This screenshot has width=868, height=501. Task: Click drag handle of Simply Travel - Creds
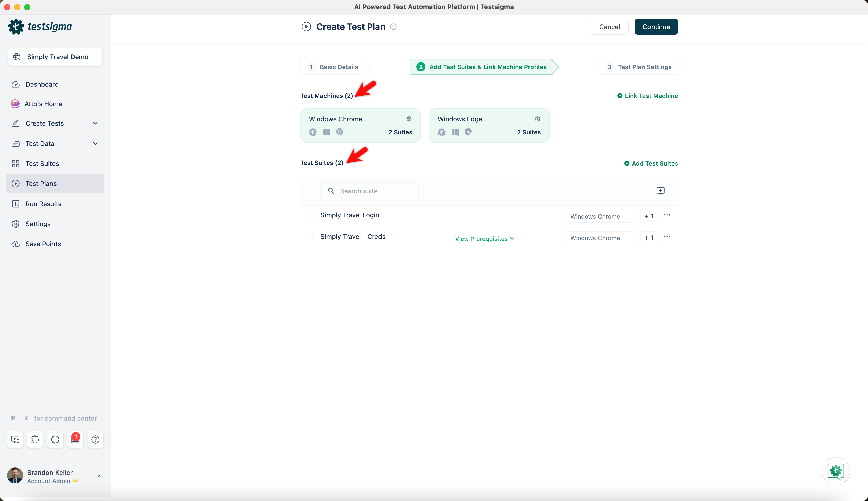coord(311,237)
